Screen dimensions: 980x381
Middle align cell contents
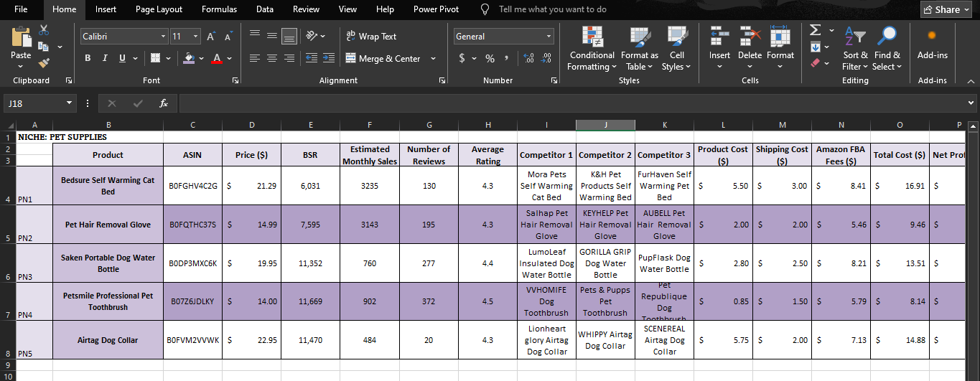tap(272, 36)
